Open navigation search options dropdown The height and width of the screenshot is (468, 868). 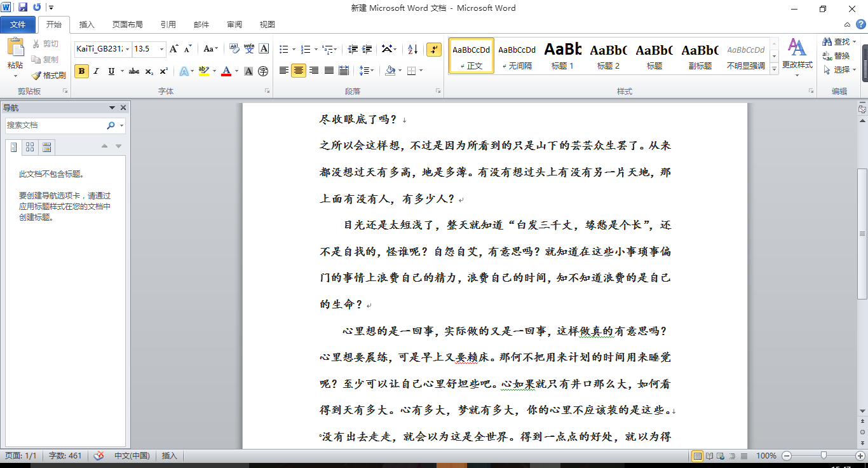[x=121, y=126]
